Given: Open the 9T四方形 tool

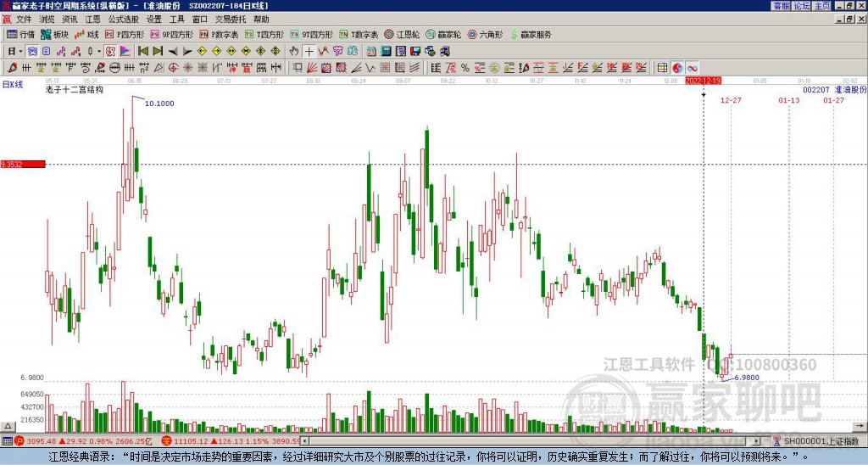Looking at the screenshot, I should pos(311,34).
